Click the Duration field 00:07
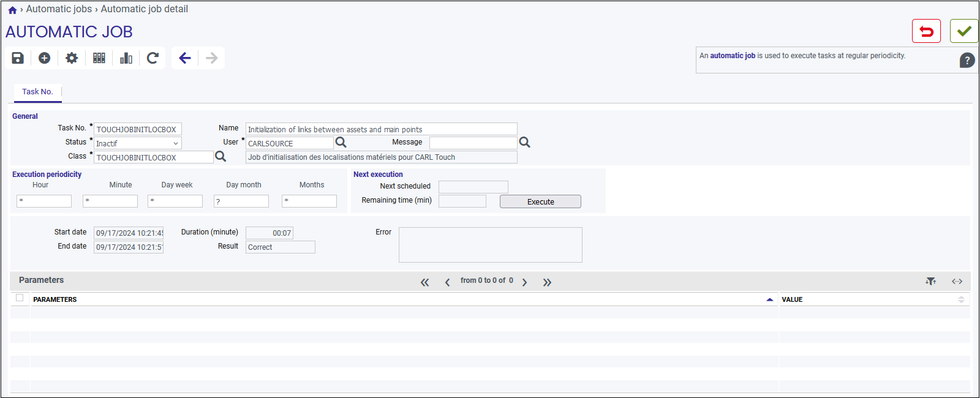Viewport: 980px width, 398px height. [269, 233]
